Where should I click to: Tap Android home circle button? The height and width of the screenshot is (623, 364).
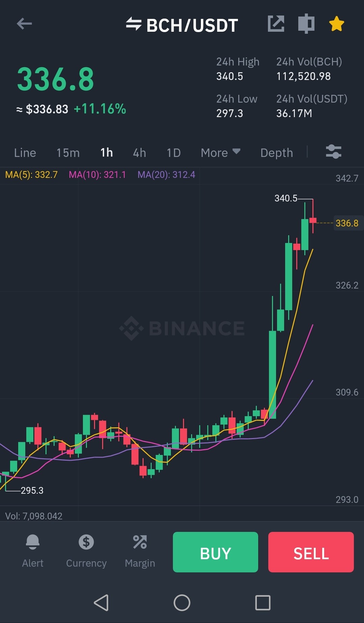182,603
